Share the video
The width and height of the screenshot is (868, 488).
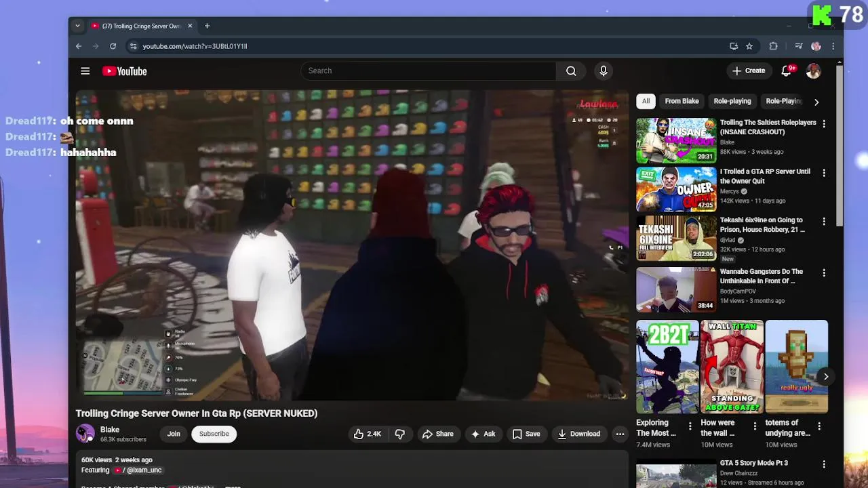[438, 434]
